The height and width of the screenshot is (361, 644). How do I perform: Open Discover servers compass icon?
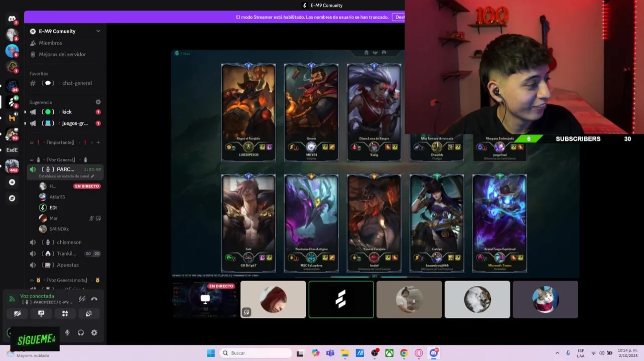click(12, 198)
